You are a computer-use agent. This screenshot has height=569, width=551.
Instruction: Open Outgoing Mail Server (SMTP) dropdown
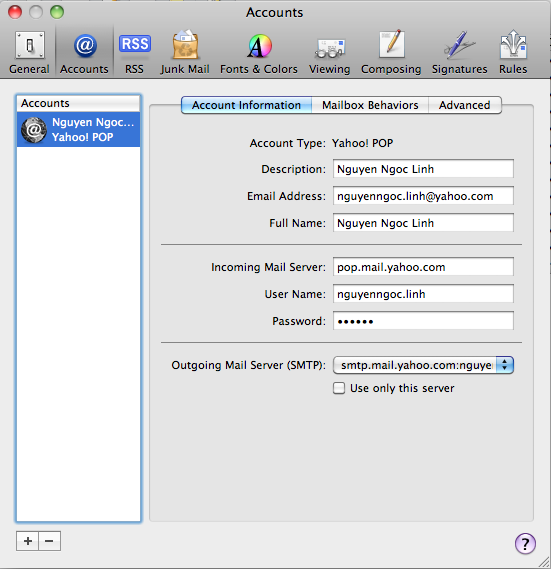[423, 365]
